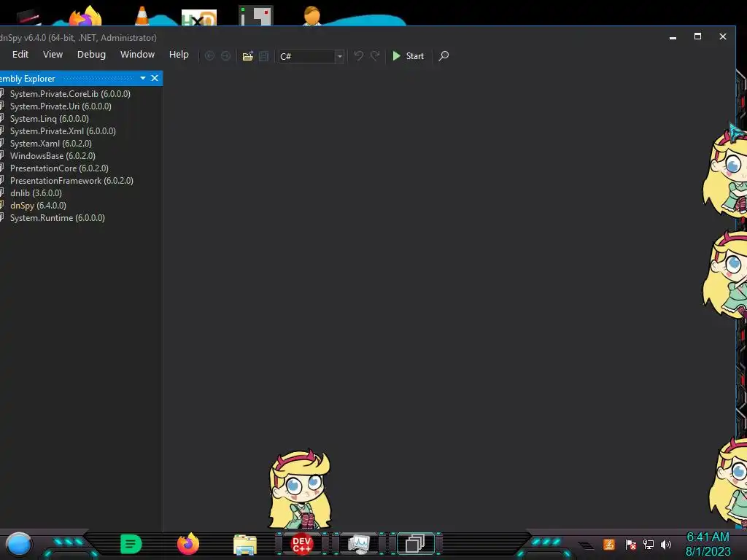Click the Start orb on the taskbar
Screen dimensions: 747x560
point(18,544)
